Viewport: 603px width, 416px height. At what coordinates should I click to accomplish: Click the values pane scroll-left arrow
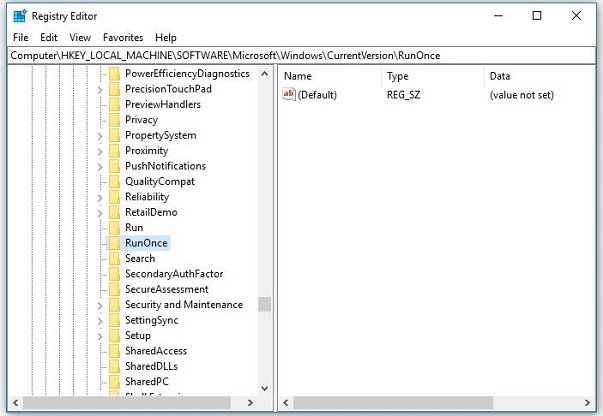point(286,403)
